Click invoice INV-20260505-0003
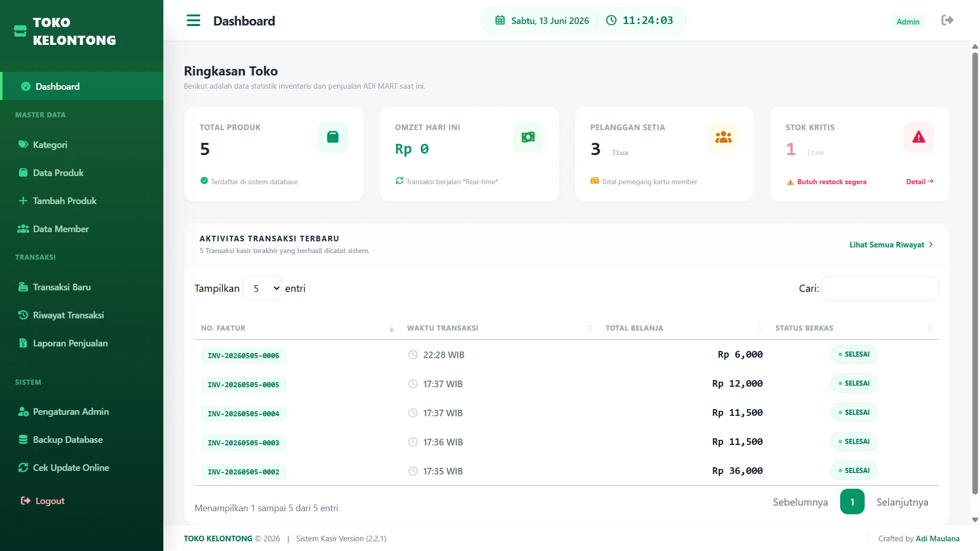980x551 pixels. pos(243,443)
